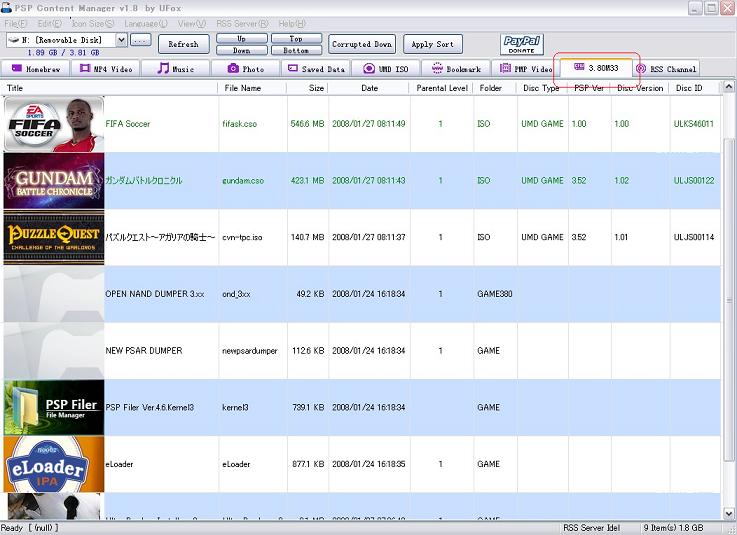Sort by the Date column header
This screenshot has width=737, height=535.
pos(369,88)
